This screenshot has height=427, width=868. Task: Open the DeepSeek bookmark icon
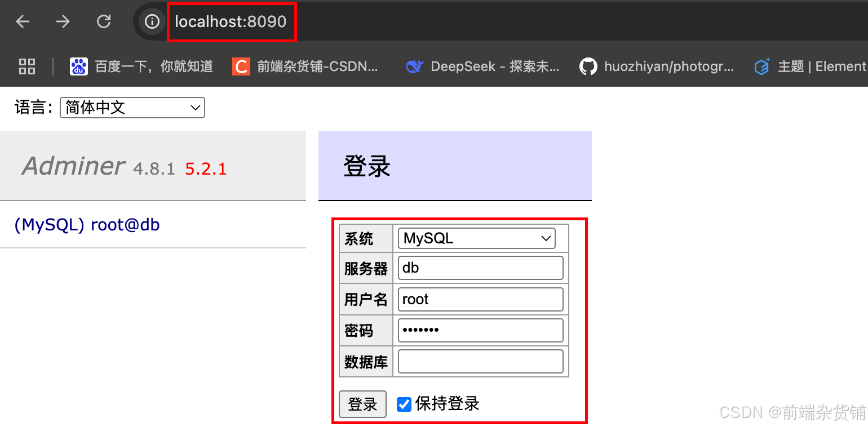coord(414,66)
